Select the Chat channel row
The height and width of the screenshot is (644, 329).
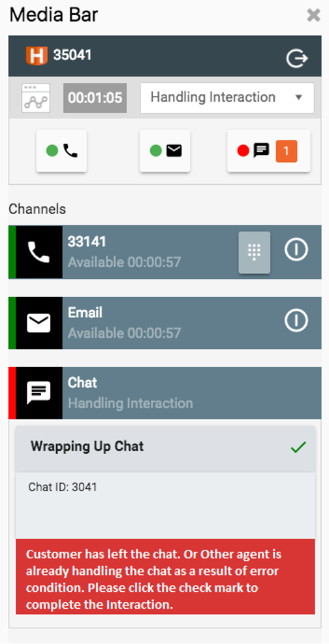click(164, 393)
